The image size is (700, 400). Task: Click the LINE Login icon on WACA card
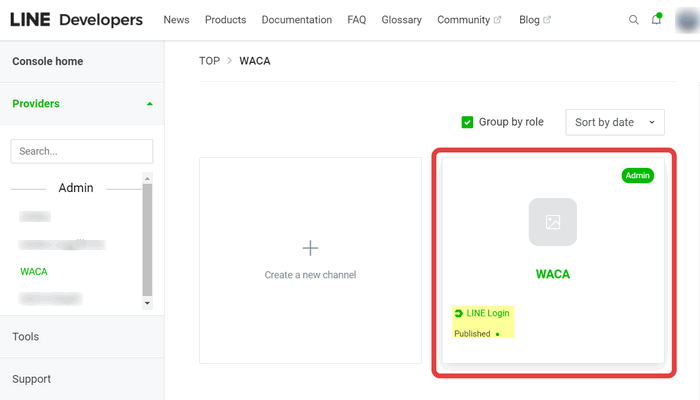pyautogui.click(x=458, y=313)
